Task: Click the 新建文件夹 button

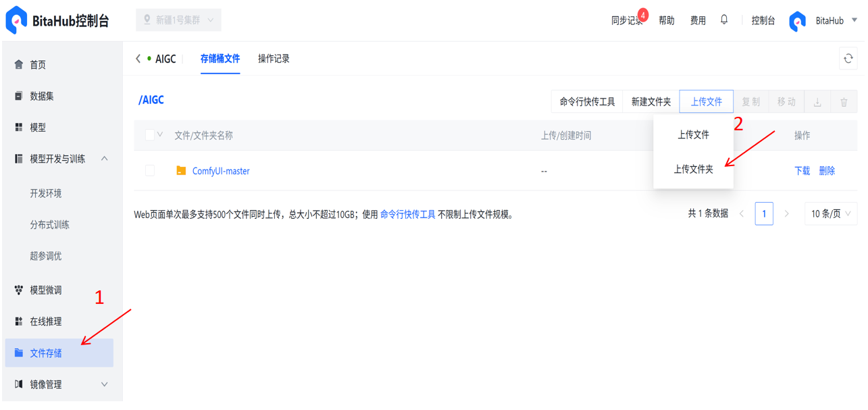Action: (651, 102)
